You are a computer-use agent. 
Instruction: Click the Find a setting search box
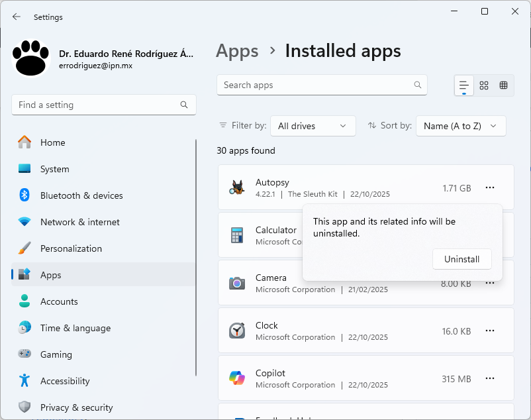[x=96, y=105]
